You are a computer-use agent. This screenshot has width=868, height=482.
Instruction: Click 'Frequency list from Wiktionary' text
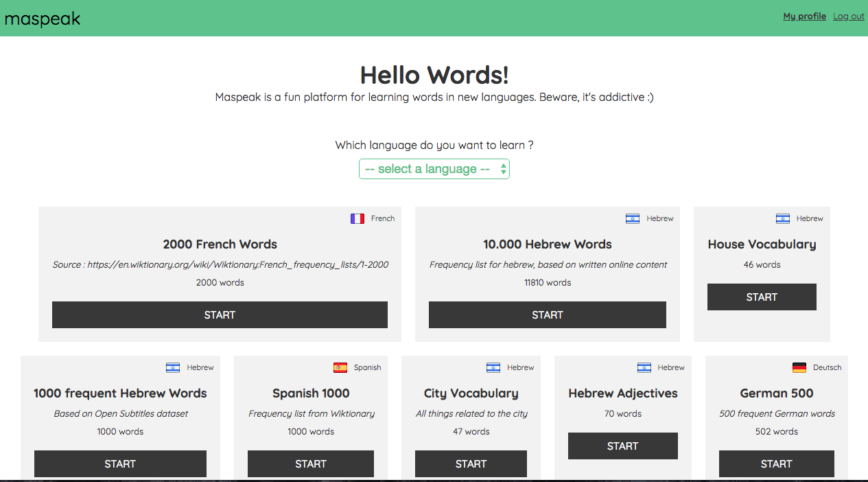click(312, 413)
